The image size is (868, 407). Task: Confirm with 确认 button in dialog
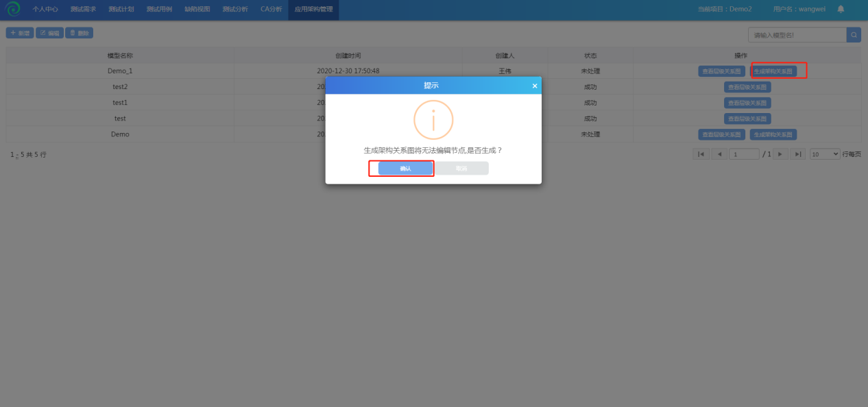coord(405,169)
